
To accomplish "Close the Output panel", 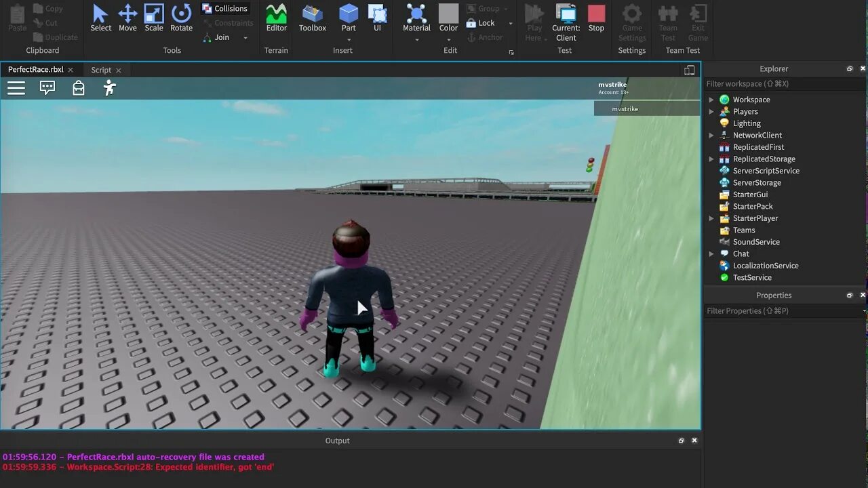I will [x=694, y=441].
